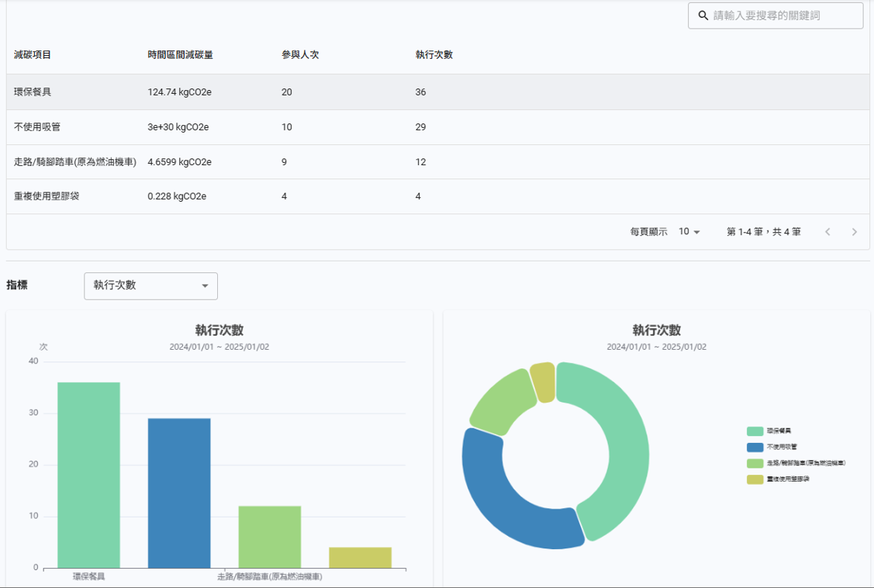The height and width of the screenshot is (588, 874).
Task: Click the y-axis value 40
Action: (33, 361)
